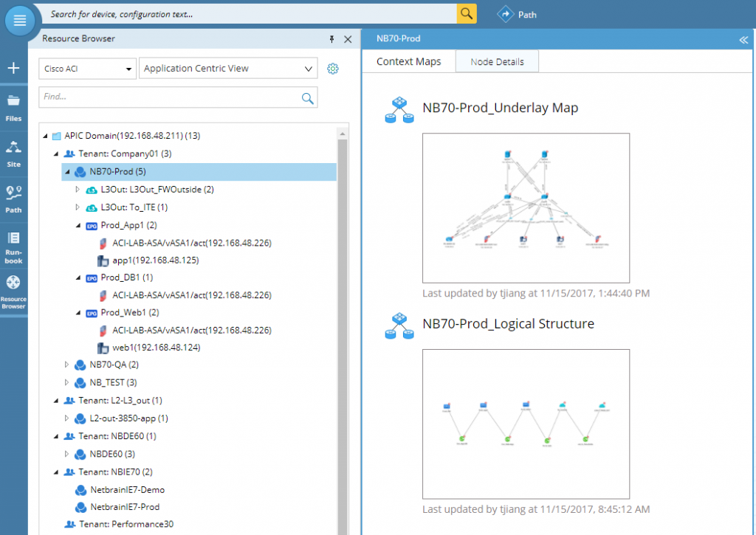
Task: Select NetbrainIE7-Demo application
Action: pyautogui.click(x=127, y=490)
